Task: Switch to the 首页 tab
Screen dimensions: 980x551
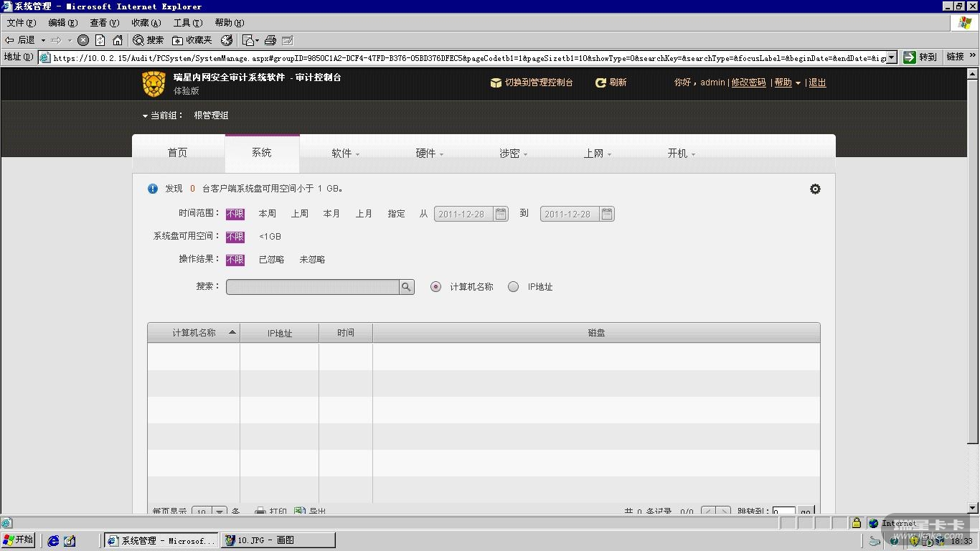Action: click(x=178, y=153)
